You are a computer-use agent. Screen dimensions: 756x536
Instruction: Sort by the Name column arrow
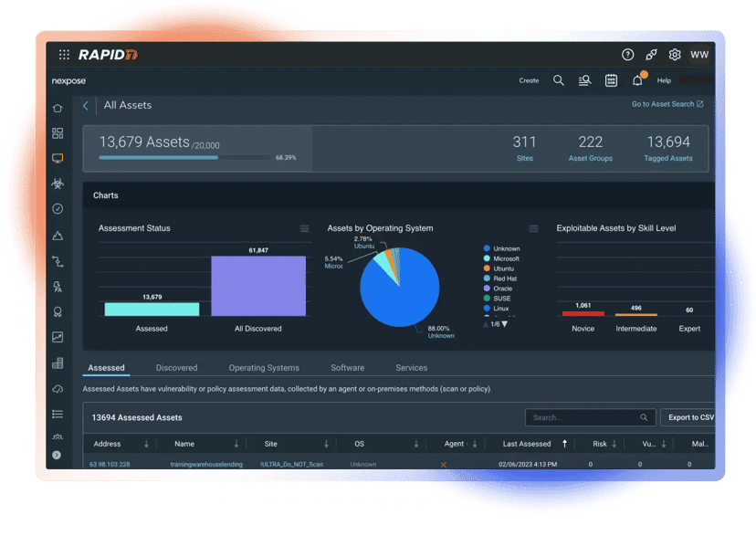click(236, 444)
